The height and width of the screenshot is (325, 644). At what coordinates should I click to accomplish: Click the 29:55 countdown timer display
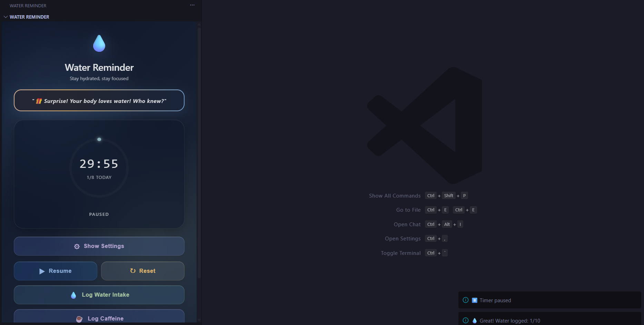(x=99, y=164)
